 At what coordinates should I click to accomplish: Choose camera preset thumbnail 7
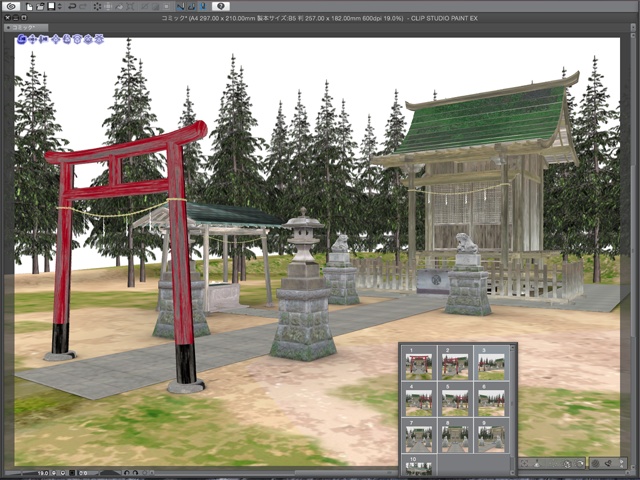coord(419,438)
